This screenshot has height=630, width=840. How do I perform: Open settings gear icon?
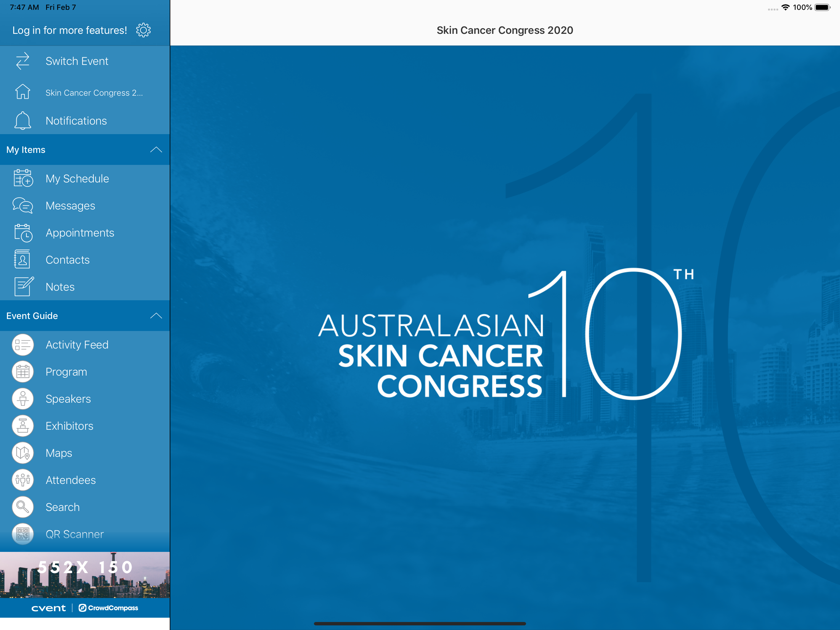click(143, 30)
